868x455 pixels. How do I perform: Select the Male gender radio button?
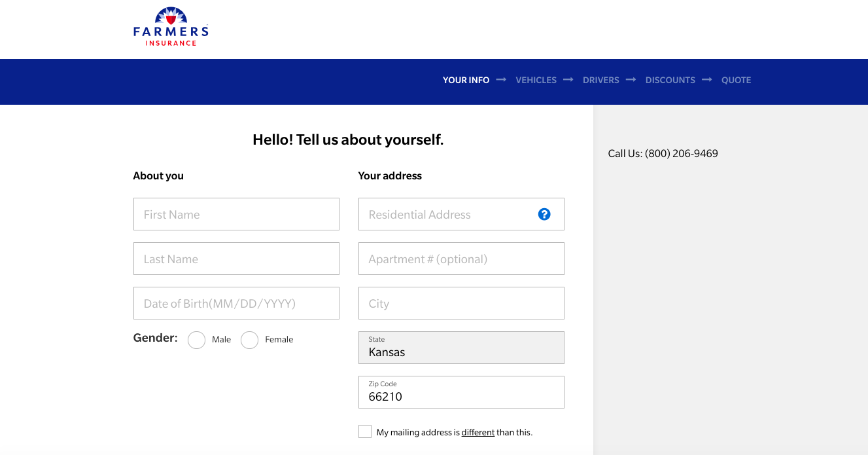tap(196, 340)
